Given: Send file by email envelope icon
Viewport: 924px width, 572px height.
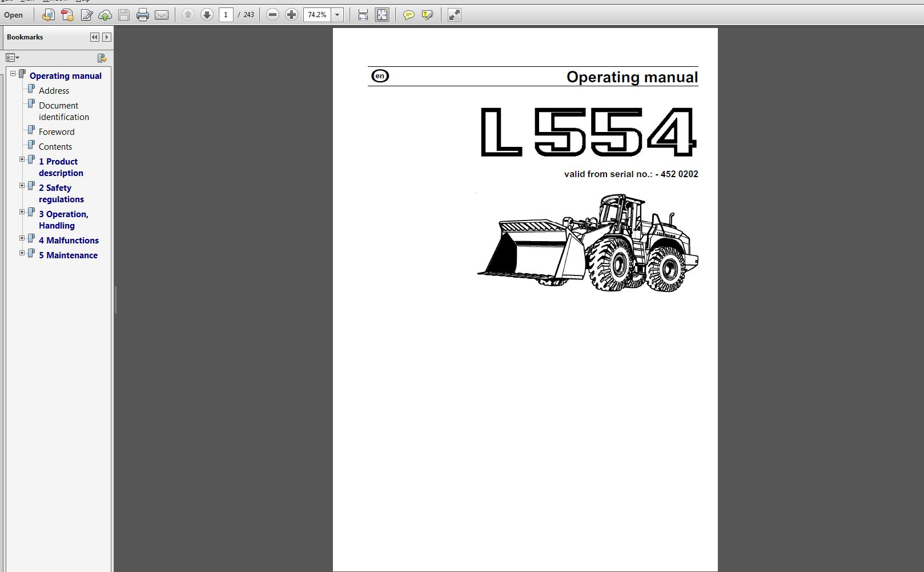Looking at the screenshot, I should (x=162, y=15).
